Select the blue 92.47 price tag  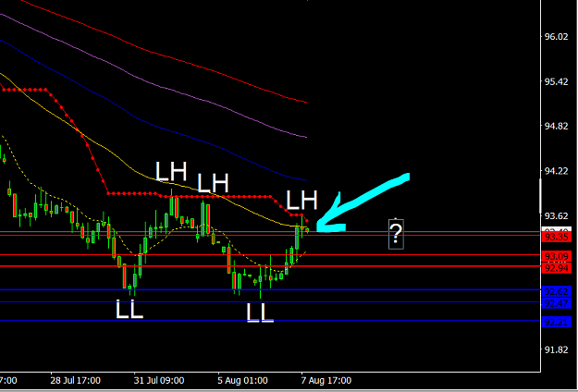pyautogui.click(x=556, y=303)
